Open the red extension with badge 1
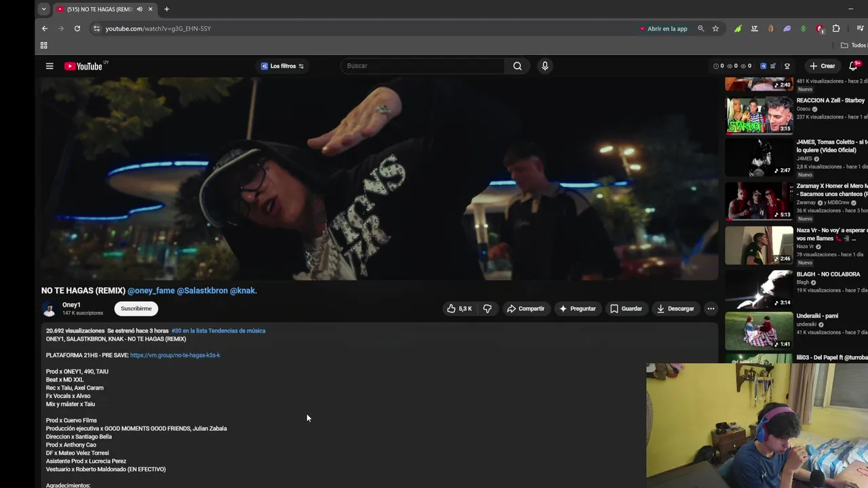The image size is (868, 488). (x=820, y=28)
